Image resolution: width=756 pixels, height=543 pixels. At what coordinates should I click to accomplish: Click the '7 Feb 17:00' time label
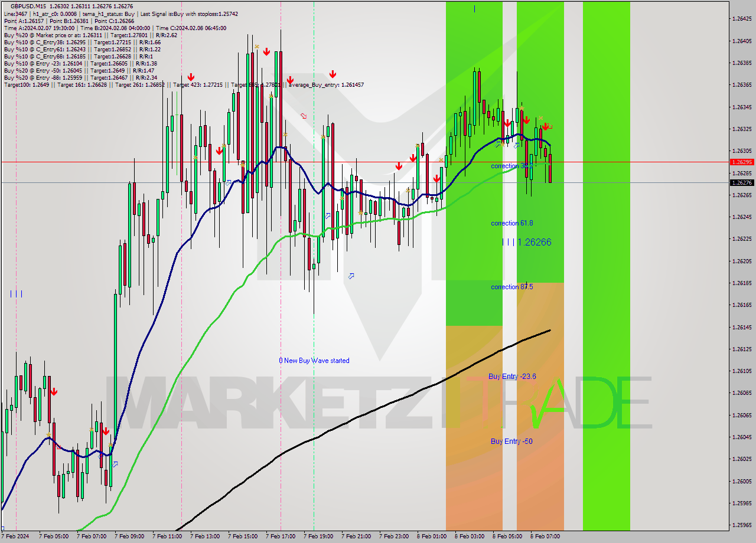(281, 537)
